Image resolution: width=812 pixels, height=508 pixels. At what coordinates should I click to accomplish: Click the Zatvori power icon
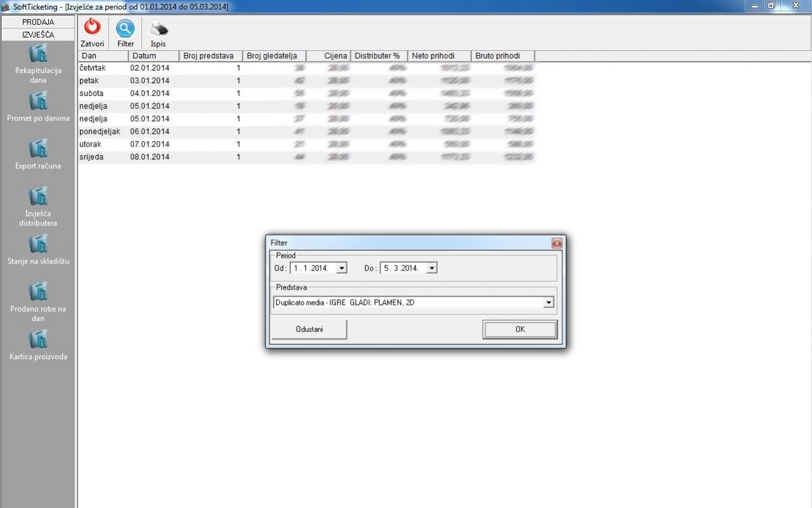93,27
